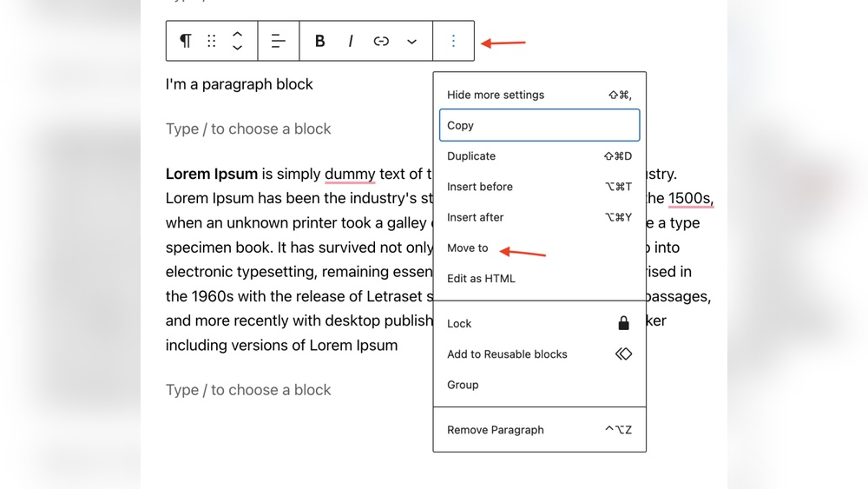Click the paragraph block type icon
868x489 pixels.
point(186,41)
